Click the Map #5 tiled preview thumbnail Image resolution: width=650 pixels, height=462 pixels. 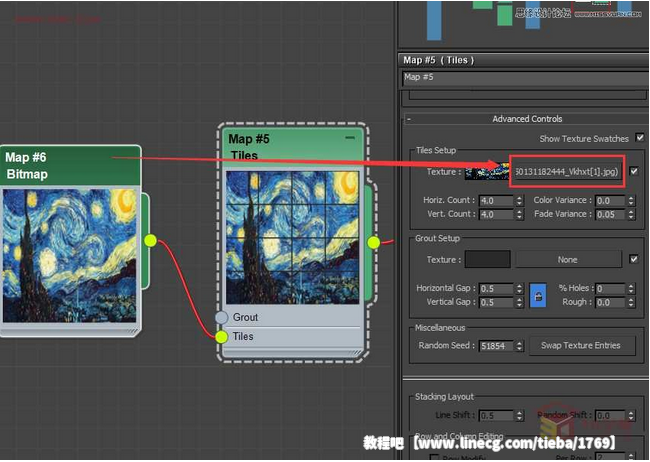click(293, 238)
